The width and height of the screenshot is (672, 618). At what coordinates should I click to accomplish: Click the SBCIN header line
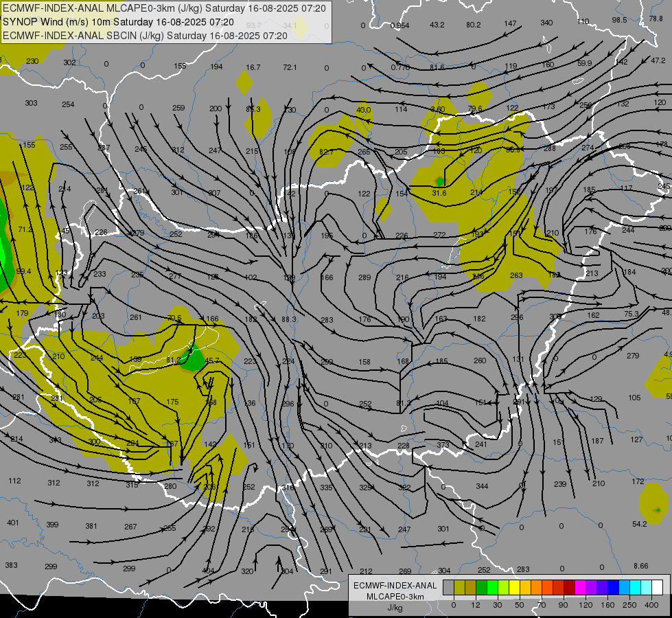coord(145,36)
